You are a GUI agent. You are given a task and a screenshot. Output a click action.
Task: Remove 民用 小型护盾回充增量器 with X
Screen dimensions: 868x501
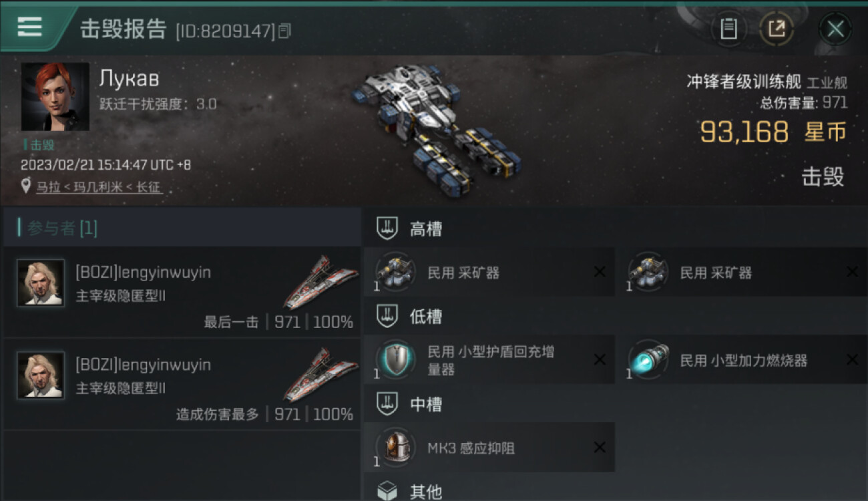(x=600, y=360)
